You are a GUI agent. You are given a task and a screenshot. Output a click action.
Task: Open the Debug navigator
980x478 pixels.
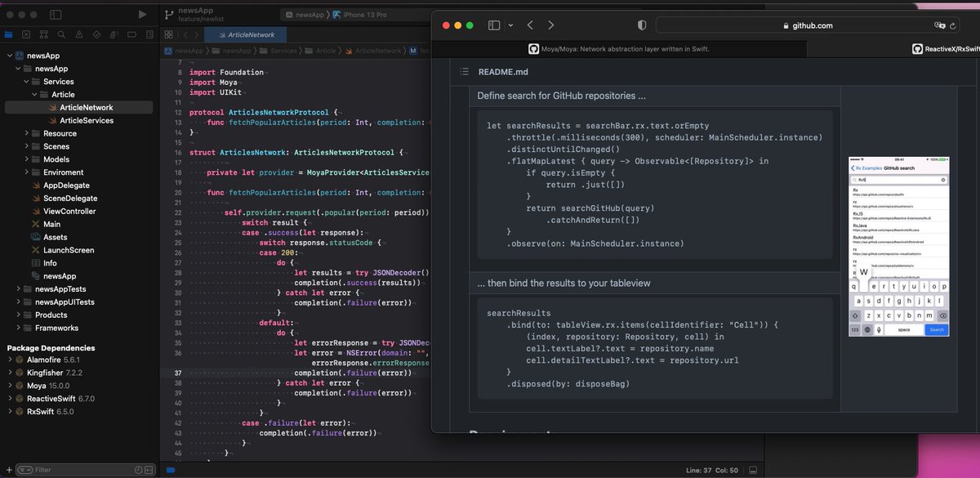114,35
